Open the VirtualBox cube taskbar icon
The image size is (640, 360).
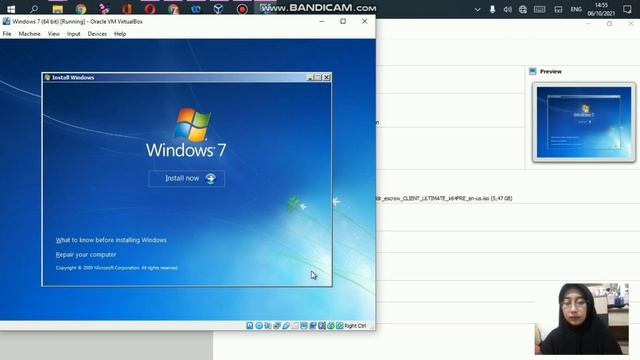tap(218, 9)
